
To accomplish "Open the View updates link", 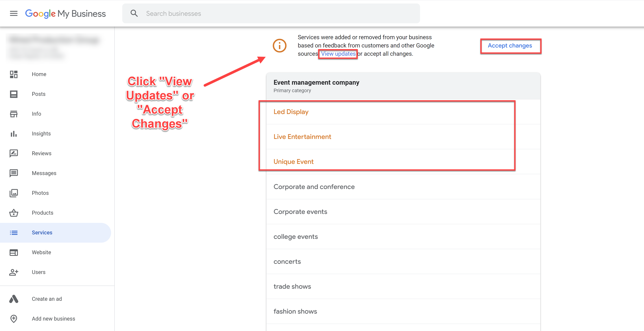I will click(x=338, y=54).
